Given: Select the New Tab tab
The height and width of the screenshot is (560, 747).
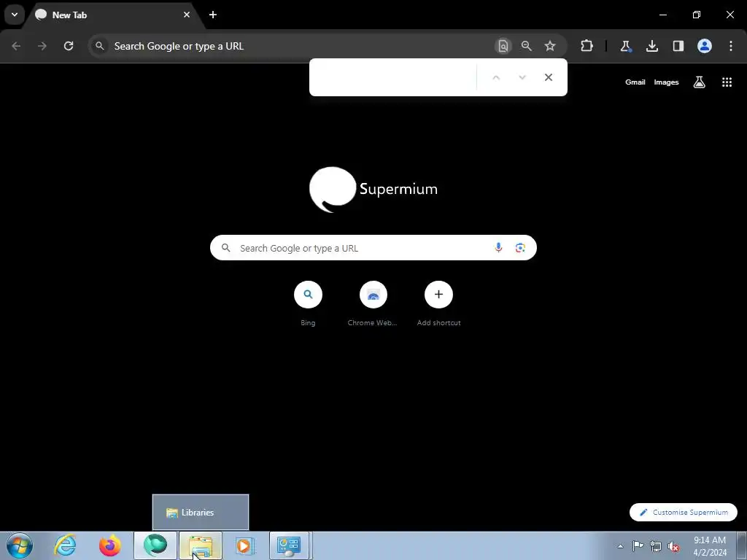Looking at the screenshot, I should pyautogui.click(x=113, y=15).
